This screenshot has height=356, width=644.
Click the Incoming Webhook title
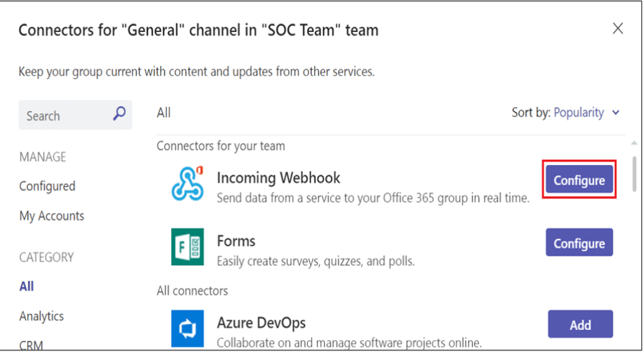[278, 178]
